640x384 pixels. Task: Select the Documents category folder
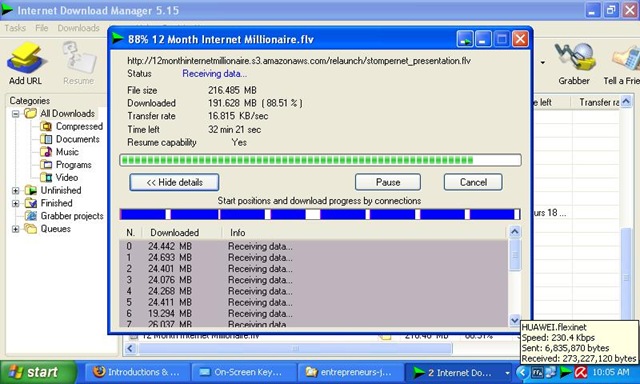70,139
